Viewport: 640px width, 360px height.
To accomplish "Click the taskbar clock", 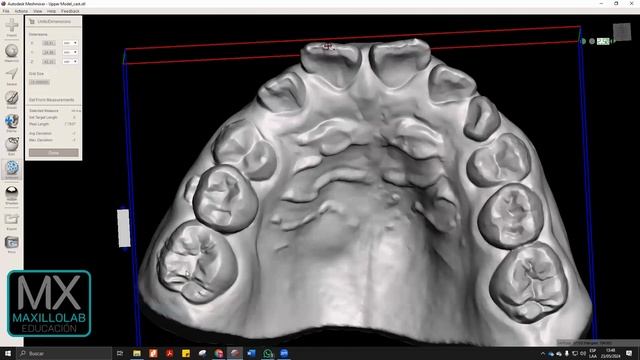I will coord(611,353).
